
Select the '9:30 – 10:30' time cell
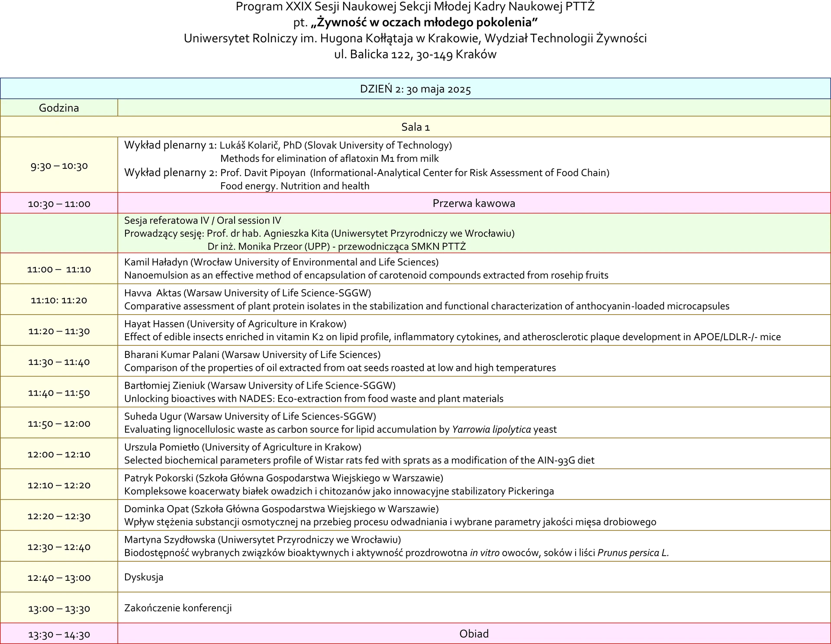point(59,166)
